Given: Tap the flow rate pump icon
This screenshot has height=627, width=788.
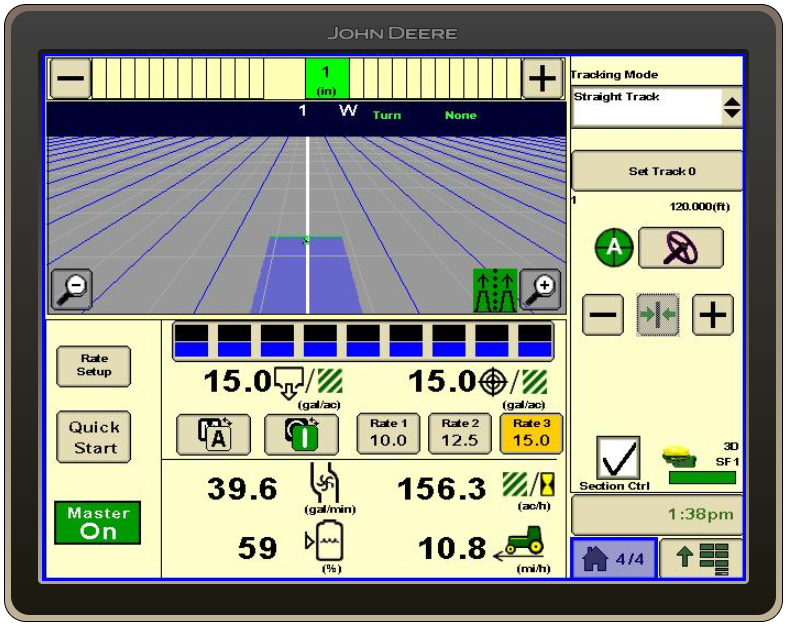Looking at the screenshot, I should point(324,483).
